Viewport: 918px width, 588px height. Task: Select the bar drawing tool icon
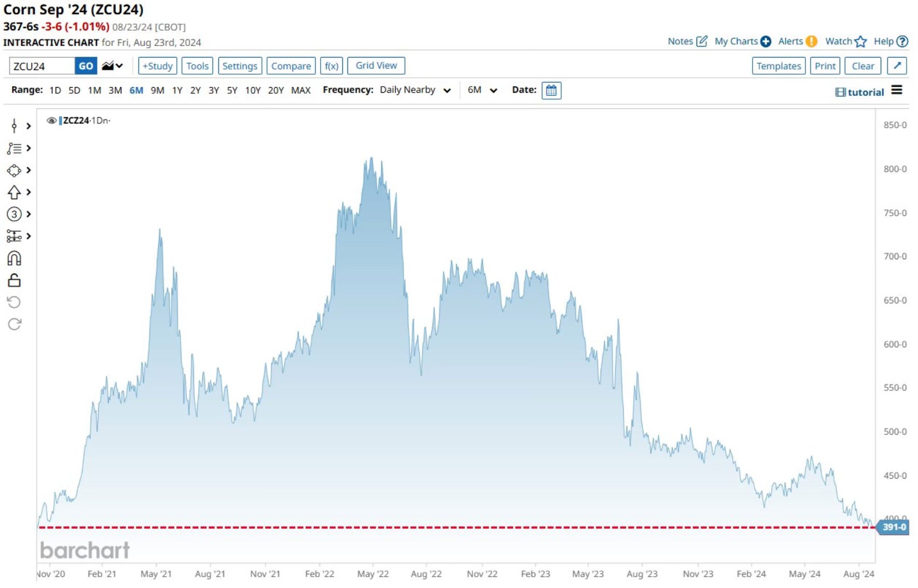(14, 126)
